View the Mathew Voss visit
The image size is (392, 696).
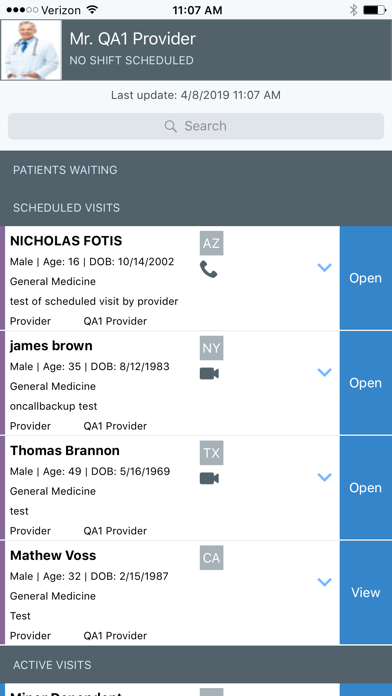coord(366,592)
